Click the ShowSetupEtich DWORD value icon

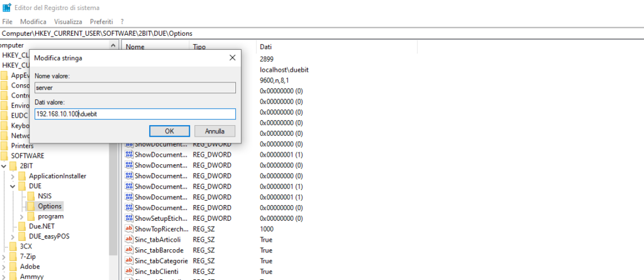129,218
